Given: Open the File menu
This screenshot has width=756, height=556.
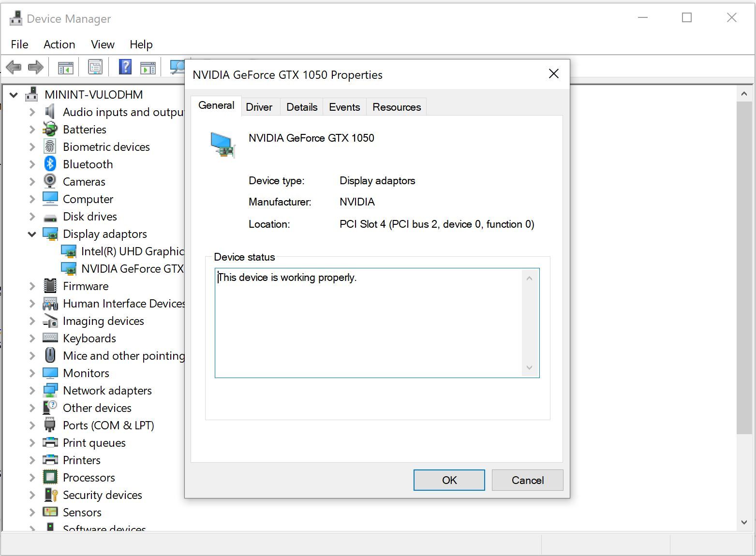Looking at the screenshot, I should point(19,44).
